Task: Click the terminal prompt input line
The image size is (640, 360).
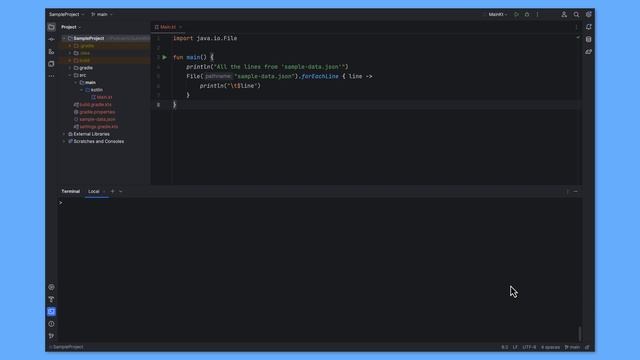Action: pos(320,203)
